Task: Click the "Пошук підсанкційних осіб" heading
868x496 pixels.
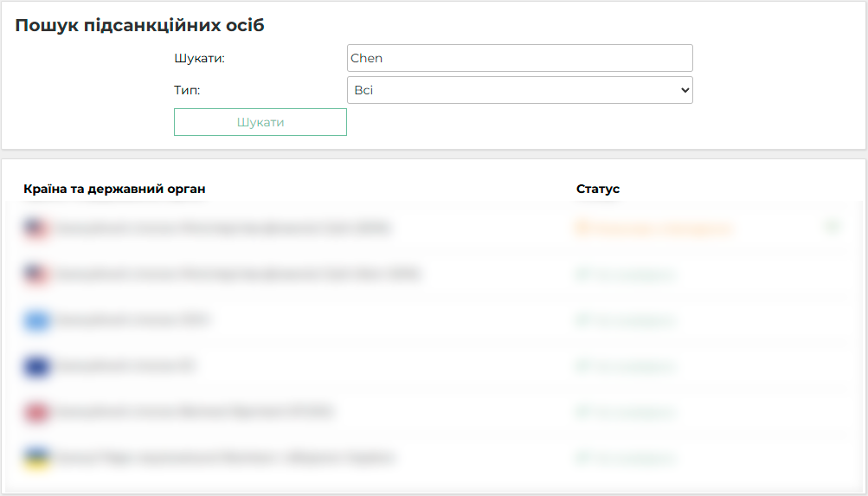Action: [x=139, y=25]
